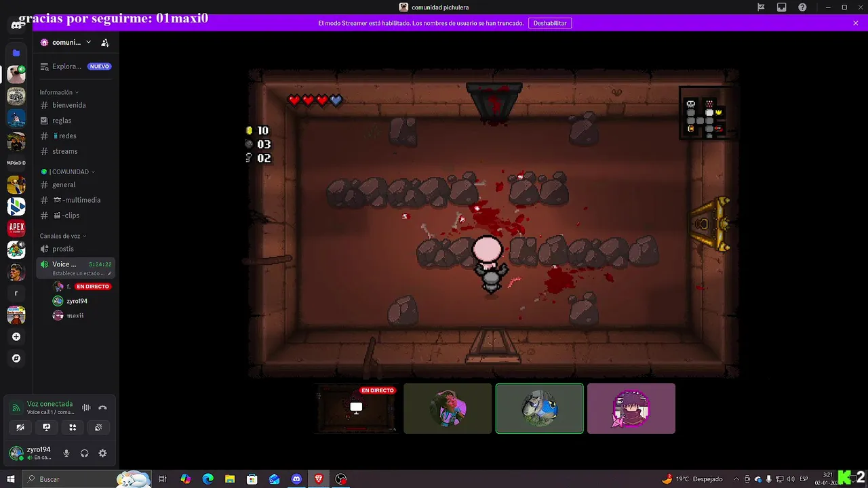Mute the microphone
The image size is (868, 488).
(x=66, y=453)
